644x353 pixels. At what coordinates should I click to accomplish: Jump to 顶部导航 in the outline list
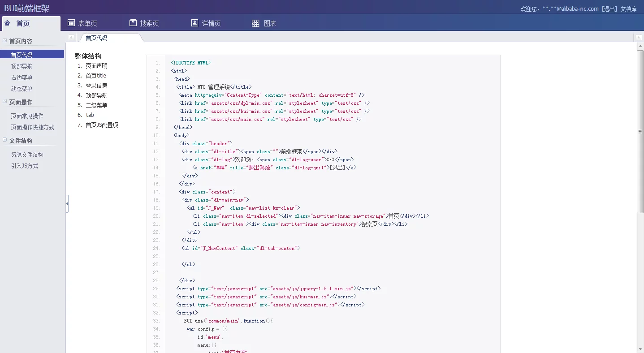coord(96,95)
